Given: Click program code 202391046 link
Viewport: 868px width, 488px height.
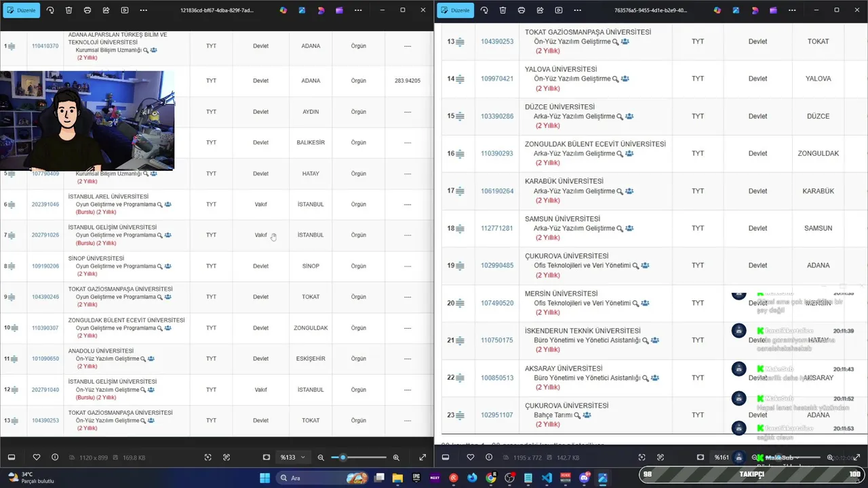Looking at the screenshot, I should [x=45, y=204].
